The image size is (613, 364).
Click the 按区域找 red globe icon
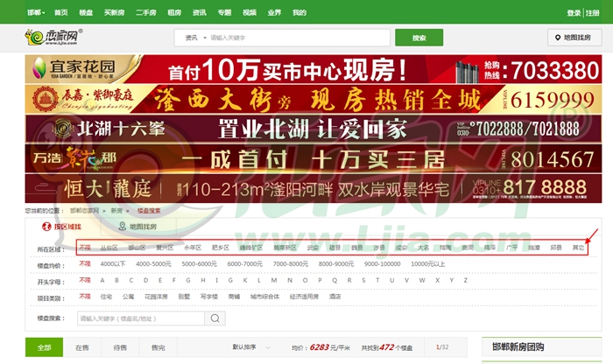point(46,227)
